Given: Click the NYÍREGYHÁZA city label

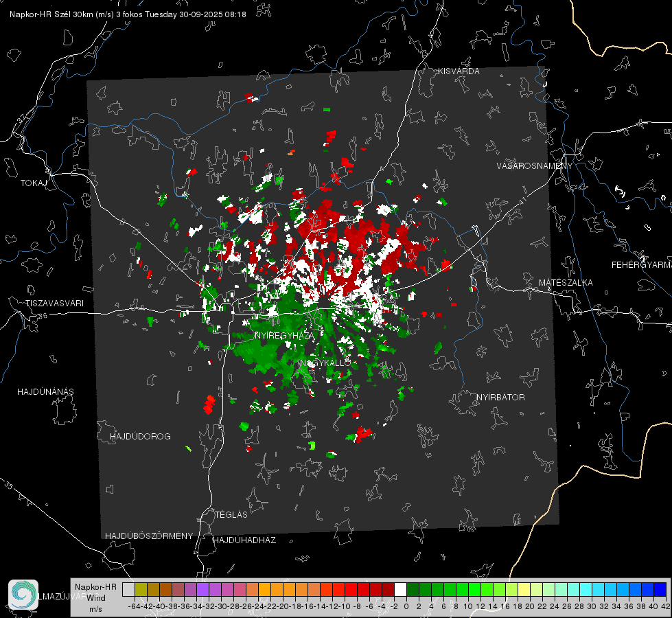Looking at the screenshot, I should 284,335.
